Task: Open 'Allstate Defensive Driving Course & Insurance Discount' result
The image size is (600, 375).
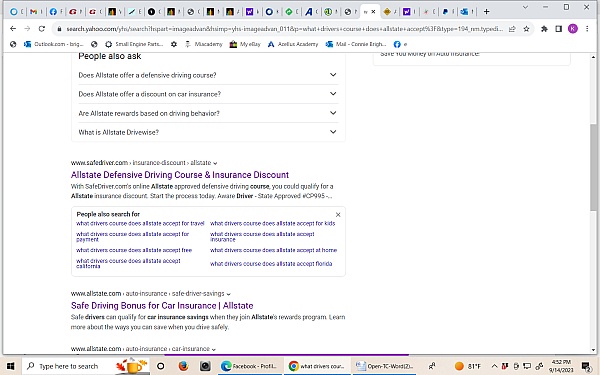Action: click(x=180, y=175)
